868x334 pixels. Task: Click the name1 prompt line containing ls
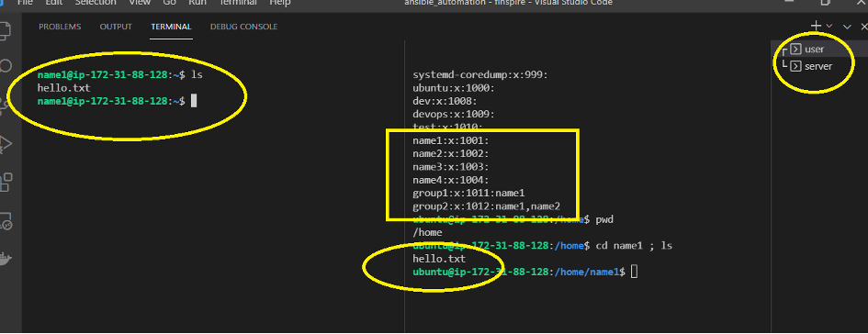[x=120, y=74]
